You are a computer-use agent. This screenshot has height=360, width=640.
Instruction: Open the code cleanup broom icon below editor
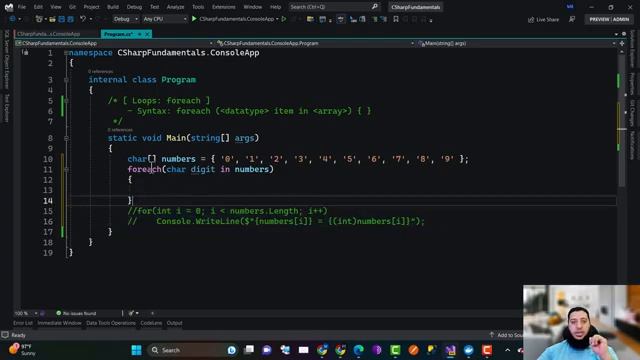click(131, 313)
